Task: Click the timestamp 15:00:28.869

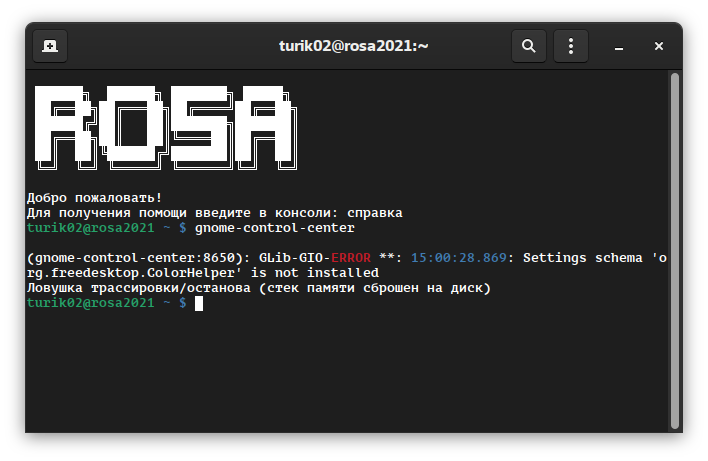Action: tap(459, 258)
